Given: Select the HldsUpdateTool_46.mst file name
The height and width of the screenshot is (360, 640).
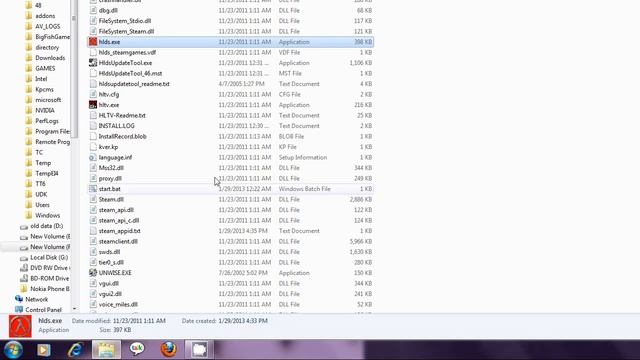Looking at the screenshot, I should point(130,73).
